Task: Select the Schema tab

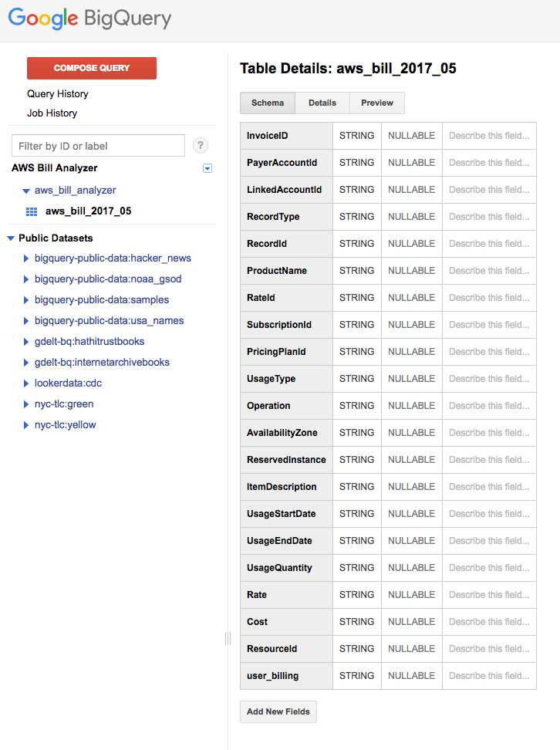Action: pyautogui.click(x=268, y=103)
